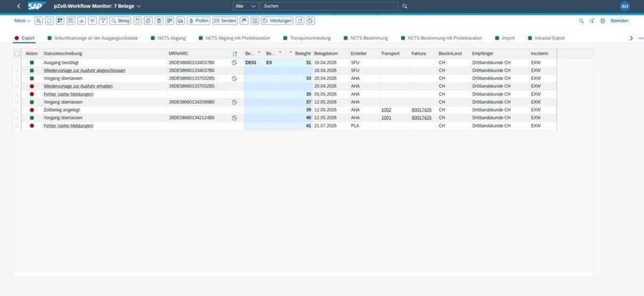Click the find-next icon beside top-right magnifier
Screen dimensions: 644x296
click(x=592, y=21)
